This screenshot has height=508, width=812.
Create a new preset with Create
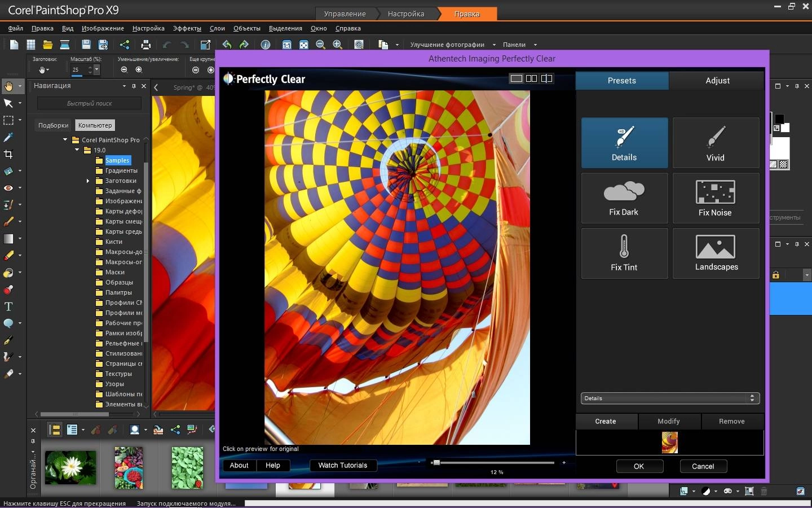click(x=606, y=421)
